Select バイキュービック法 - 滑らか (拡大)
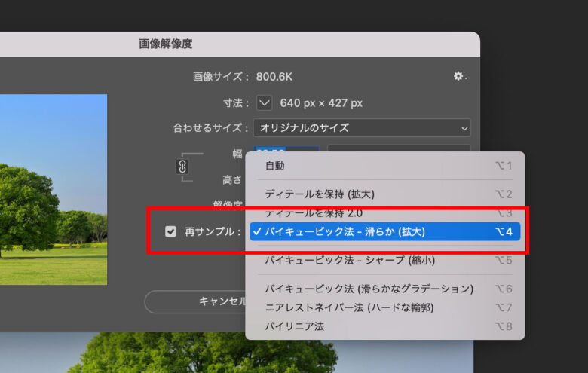Image resolution: width=588 pixels, height=373 pixels. pyautogui.click(x=384, y=231)
